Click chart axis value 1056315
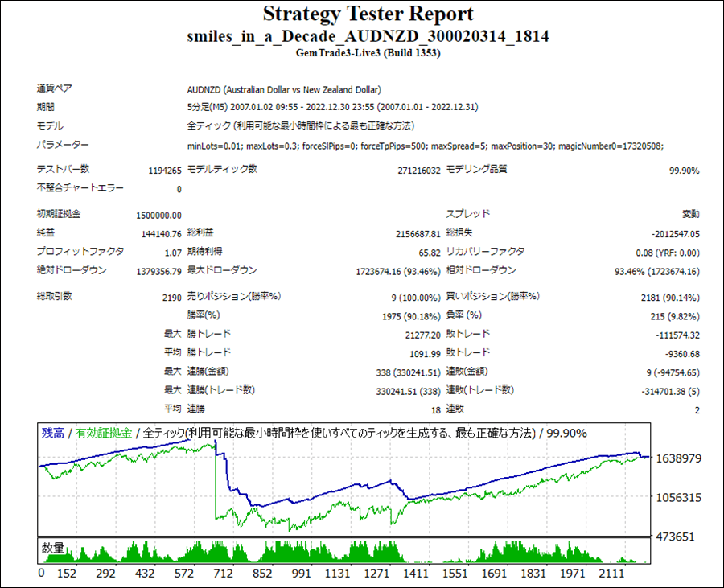 [x=678, y=498]
